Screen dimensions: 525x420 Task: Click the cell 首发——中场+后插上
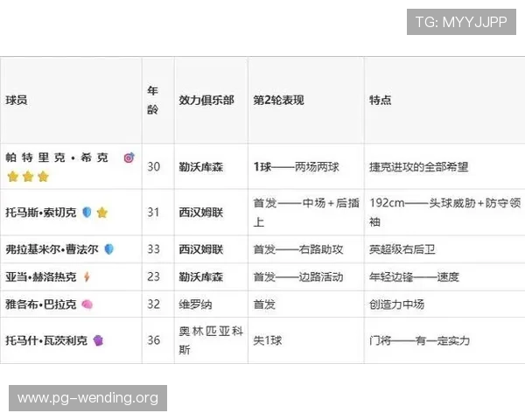(306, 213)
